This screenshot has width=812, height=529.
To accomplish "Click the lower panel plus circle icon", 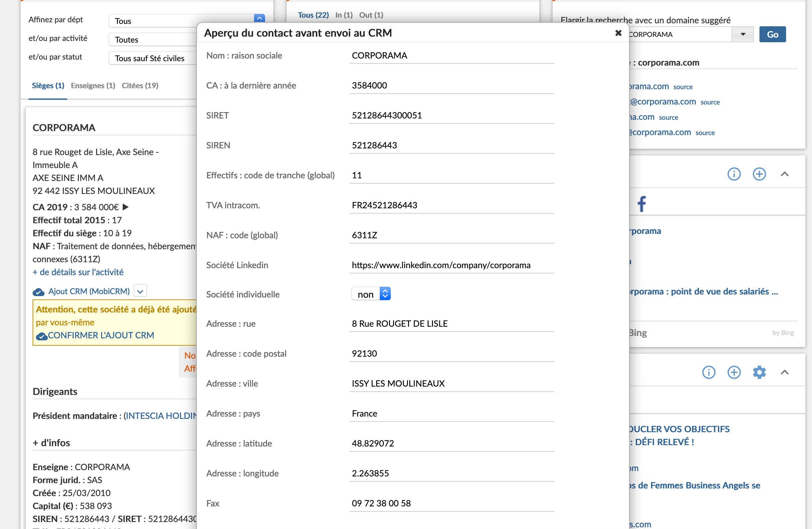I will click(x=734, y=372).
